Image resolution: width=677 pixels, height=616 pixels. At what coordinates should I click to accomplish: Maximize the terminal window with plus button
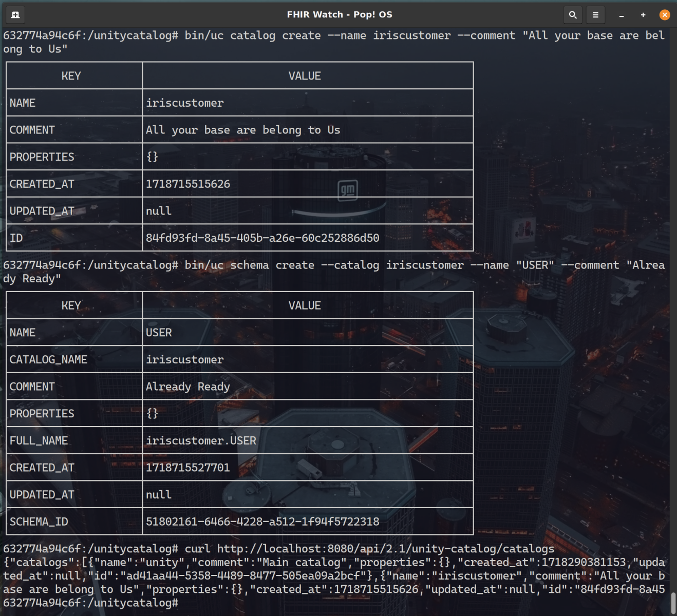pos(643,15)
